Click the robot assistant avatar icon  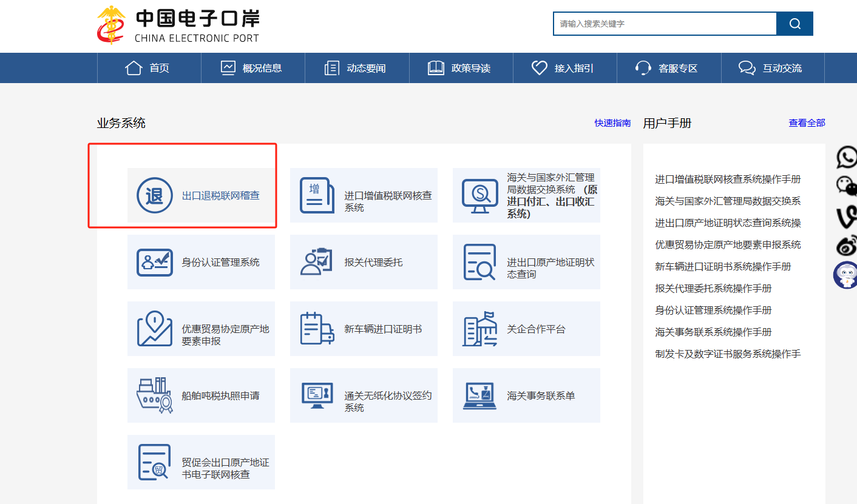(x=845, y=275)
